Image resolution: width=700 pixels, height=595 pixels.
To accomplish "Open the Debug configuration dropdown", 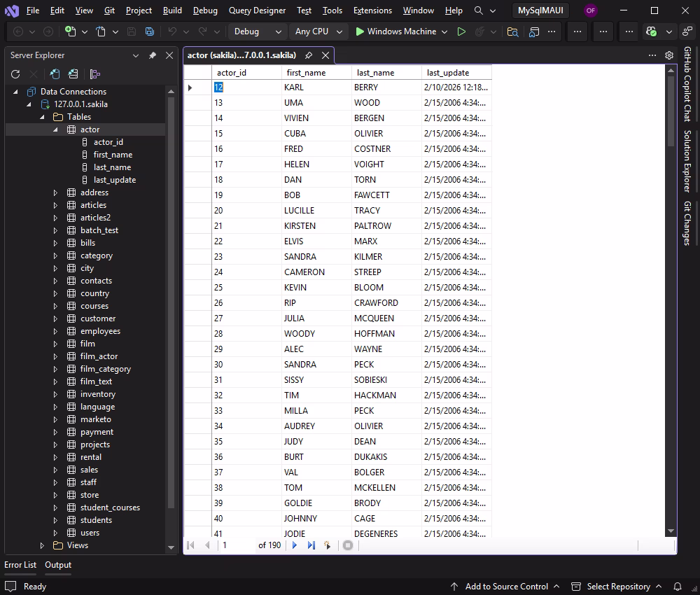I will point(257,31).
